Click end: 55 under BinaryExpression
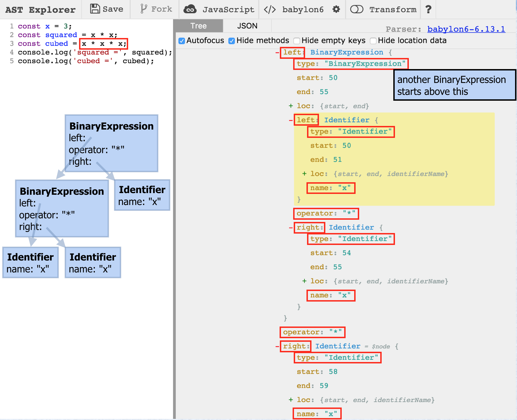The height and width of the screenshot is (420, 517). (x=312, y=92)
